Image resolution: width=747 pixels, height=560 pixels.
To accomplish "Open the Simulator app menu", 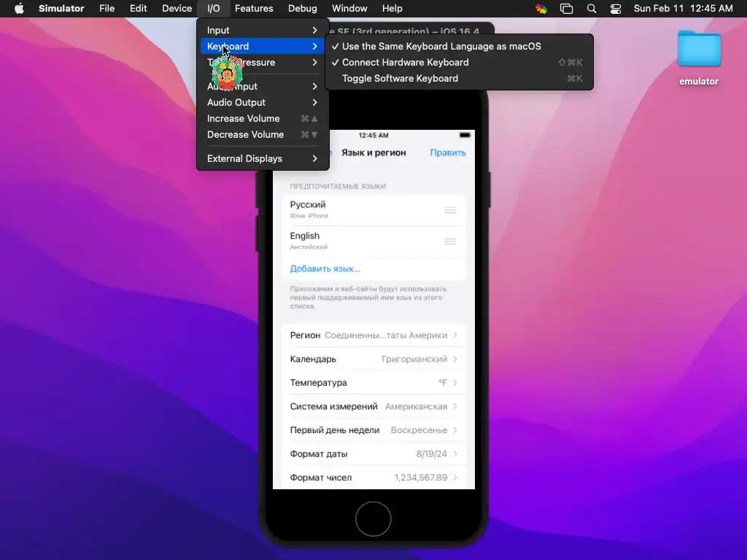I will pyautogui.click(x=61, y=8).
